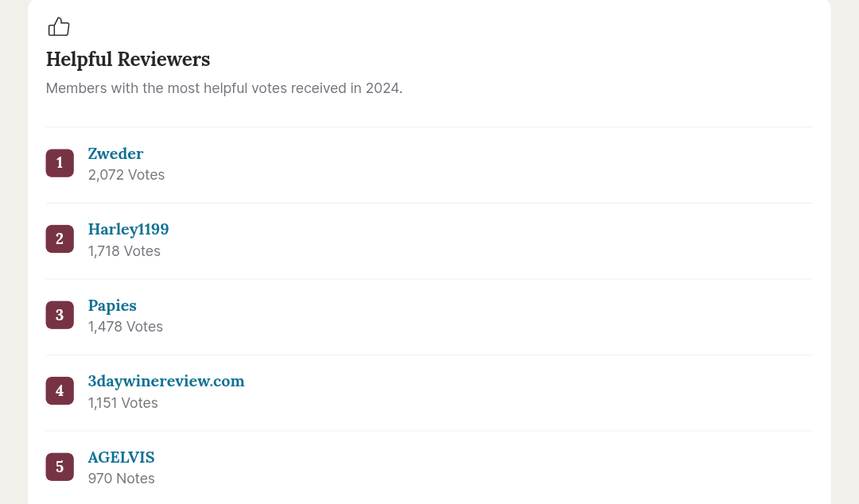Click the subtitle about helpful votes in 2024
This screenshot has height=504, width=859.
click(224, 88)
